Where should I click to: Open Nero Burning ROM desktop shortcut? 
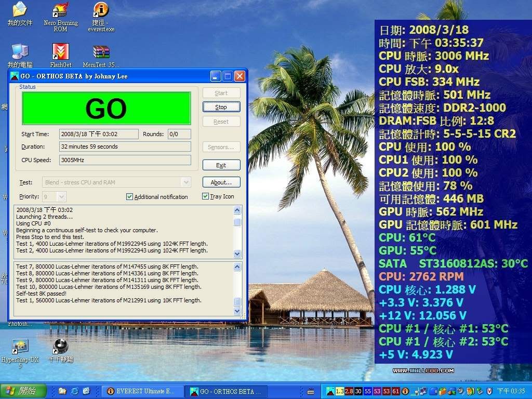pyautogui.click(x=60, y=10)
